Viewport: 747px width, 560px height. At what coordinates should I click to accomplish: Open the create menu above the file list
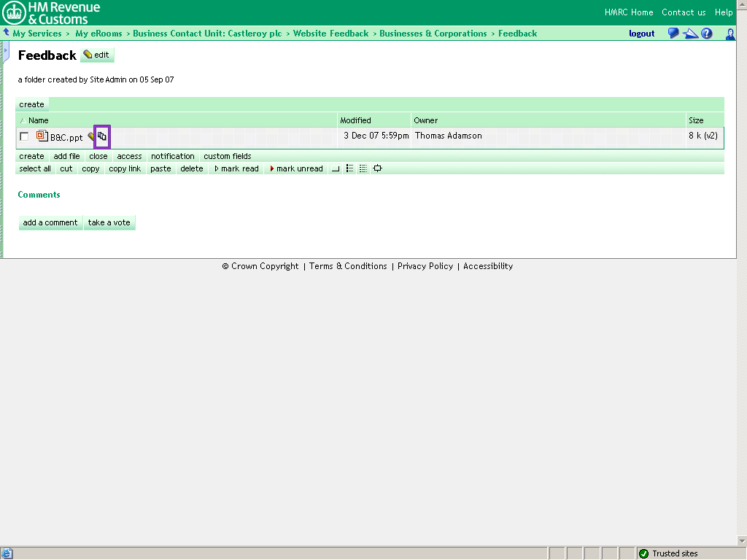pos(31,104)
